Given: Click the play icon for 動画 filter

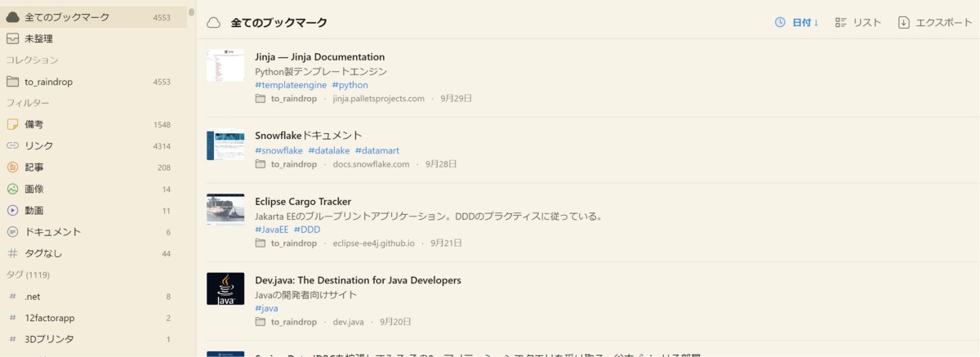Looking at the screenshot, I should tap(12, 210).
